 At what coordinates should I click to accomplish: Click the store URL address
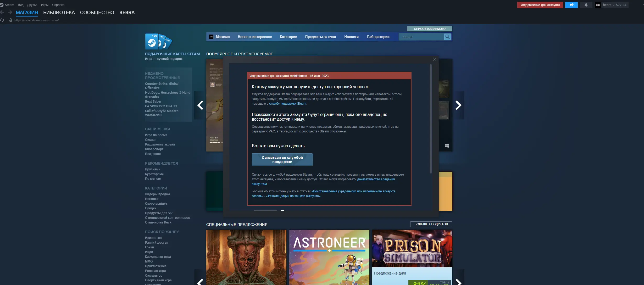[x=36, y=20]
